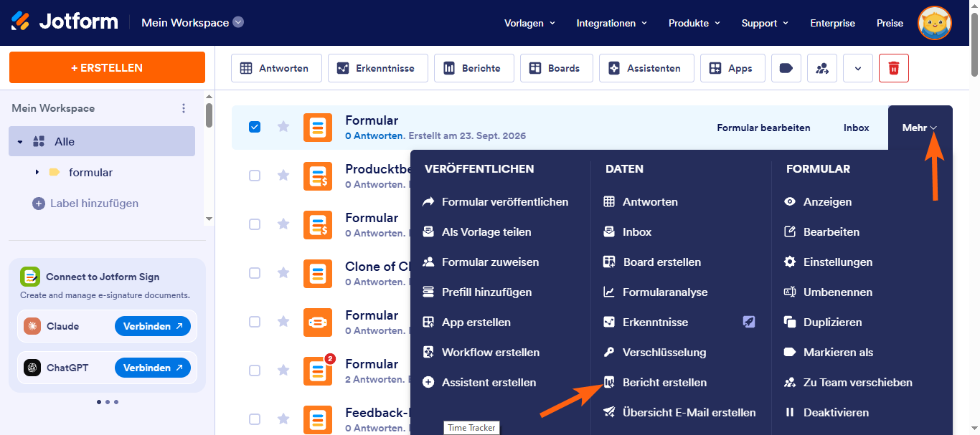Uncheck the selected Formular checkbox

[x=255, y=127]
